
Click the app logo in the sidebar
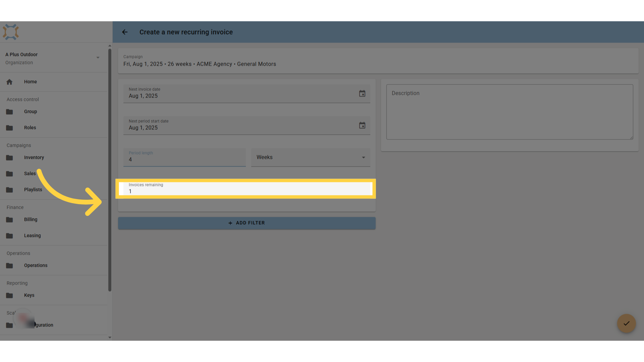click(11, 32)
